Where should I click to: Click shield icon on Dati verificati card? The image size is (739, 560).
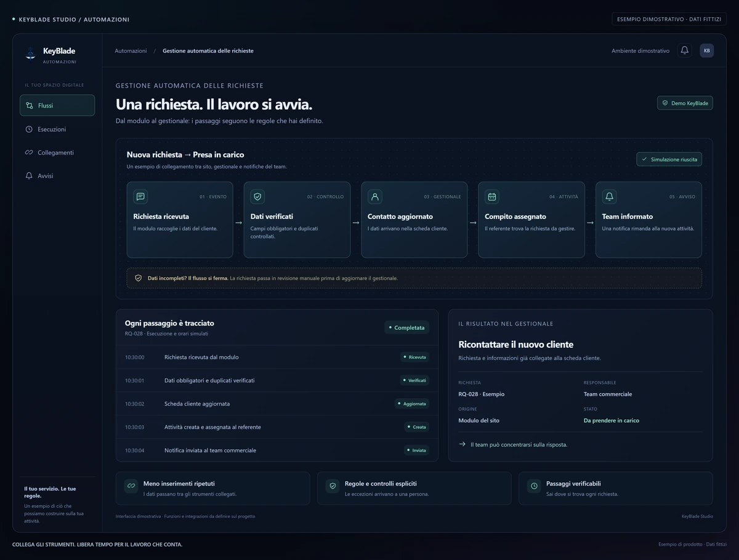point(257,196)
